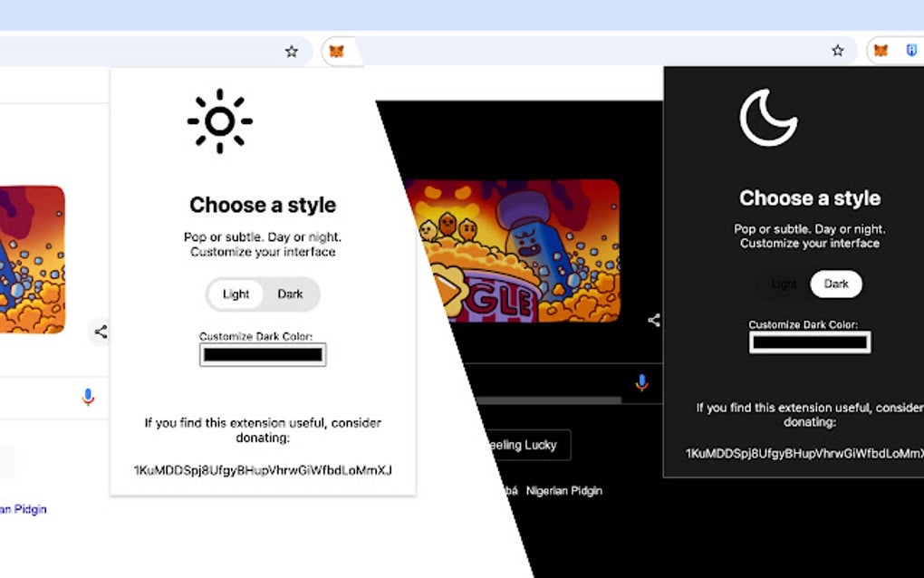This screenshot has width=924, height=578.
Task: Click the donation request text in the light popup
Action: pos(263,430)
